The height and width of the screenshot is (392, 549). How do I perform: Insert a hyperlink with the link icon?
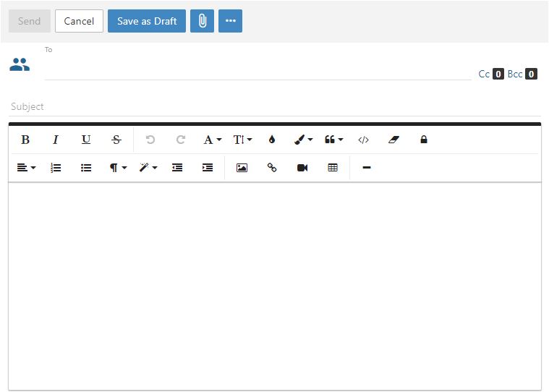[x=272, y=168]
